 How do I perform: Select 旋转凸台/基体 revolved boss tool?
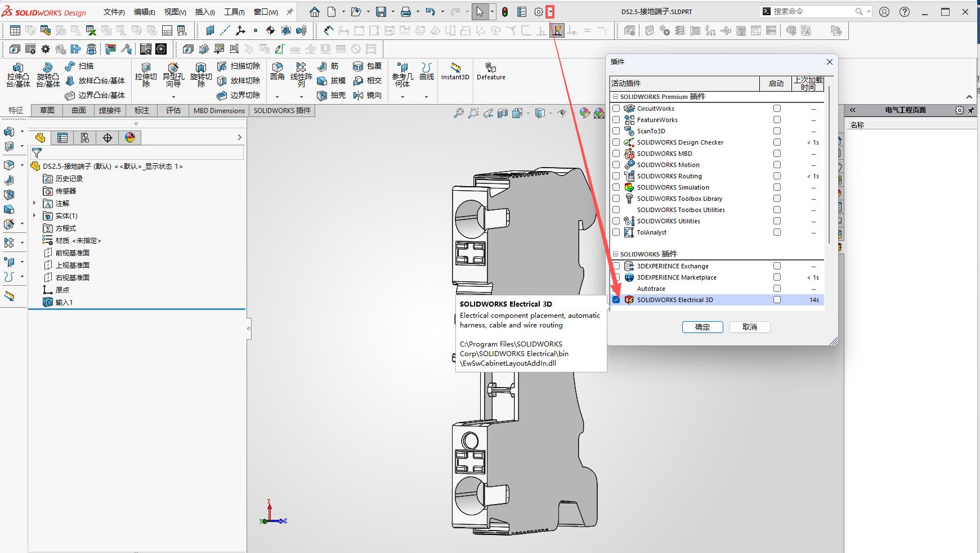[48, 75]
